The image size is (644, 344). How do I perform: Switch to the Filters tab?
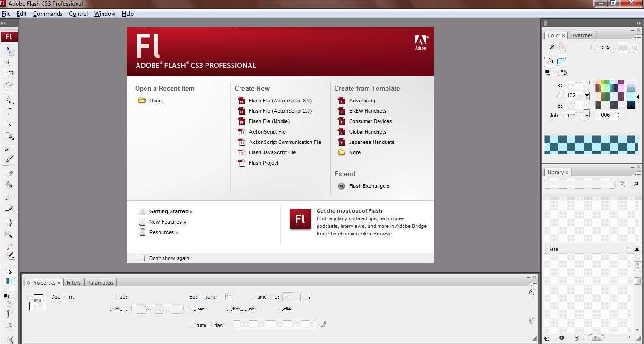(x=74, y=283)
